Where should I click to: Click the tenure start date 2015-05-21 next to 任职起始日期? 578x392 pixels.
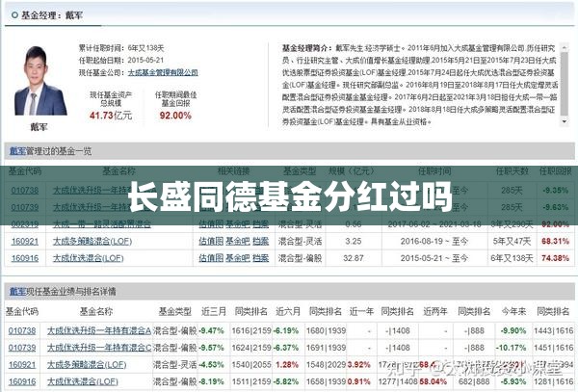(x=145, y=60)
